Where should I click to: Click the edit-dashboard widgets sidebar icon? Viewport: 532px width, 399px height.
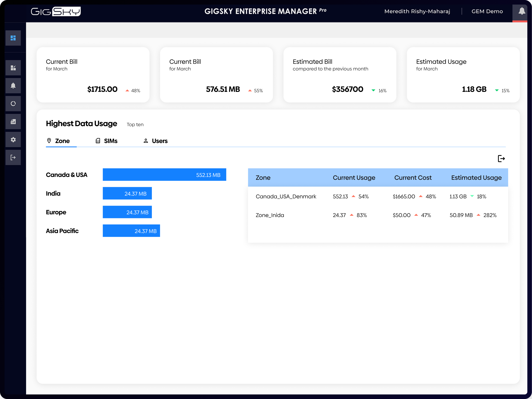(x=13, y=68)
